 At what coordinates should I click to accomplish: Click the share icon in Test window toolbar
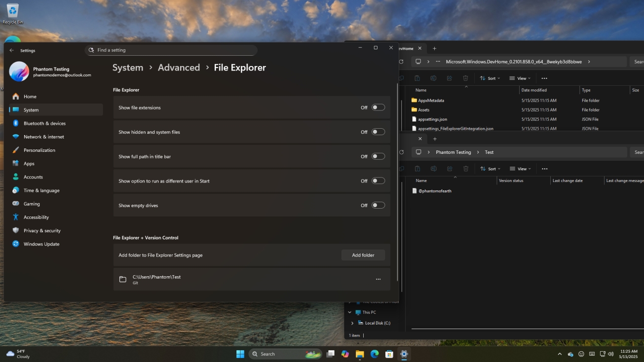tap(449, 169)
